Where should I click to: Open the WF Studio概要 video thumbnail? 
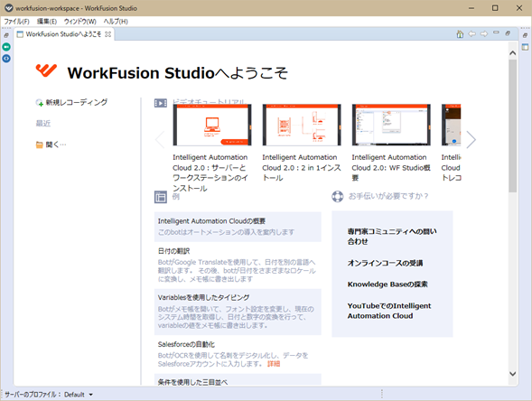(x=391, y=125)
